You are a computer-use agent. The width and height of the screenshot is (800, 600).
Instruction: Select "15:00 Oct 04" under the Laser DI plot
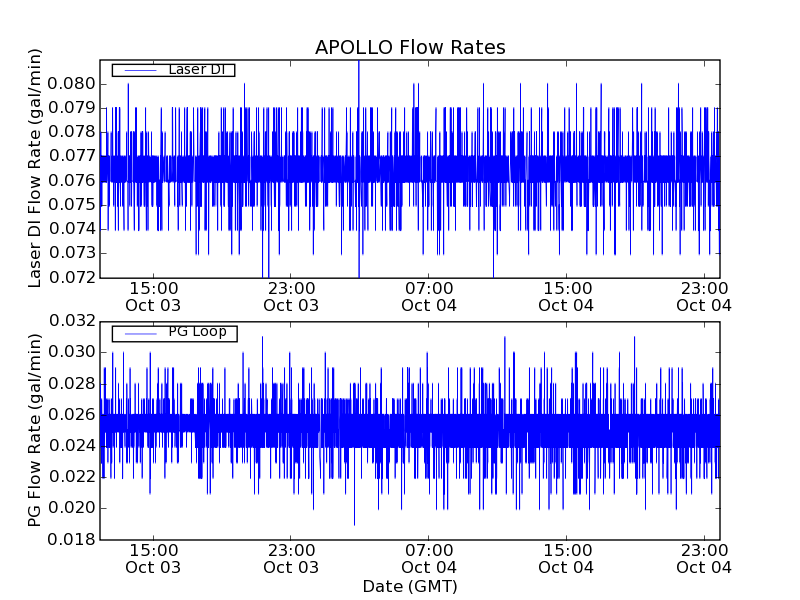(566, 297)
